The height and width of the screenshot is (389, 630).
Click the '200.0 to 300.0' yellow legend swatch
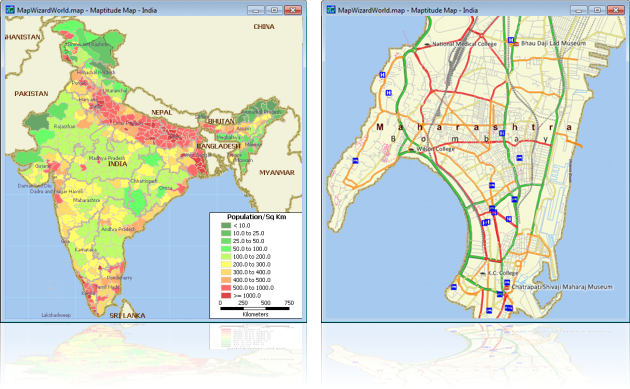[x=226, y=264]
